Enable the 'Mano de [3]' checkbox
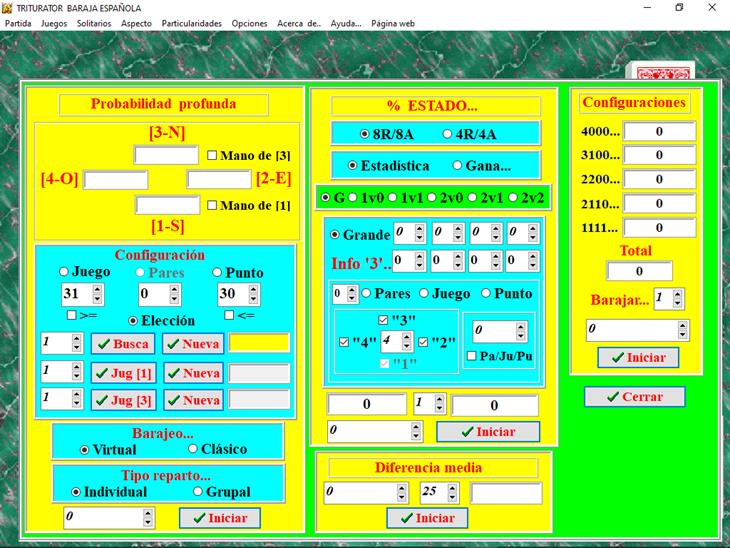The height and width of the screenshot is (548, 730). tap(212, 155)
